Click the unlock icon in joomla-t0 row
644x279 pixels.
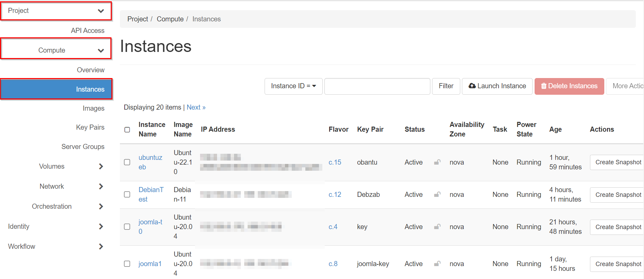click(437, 227)
